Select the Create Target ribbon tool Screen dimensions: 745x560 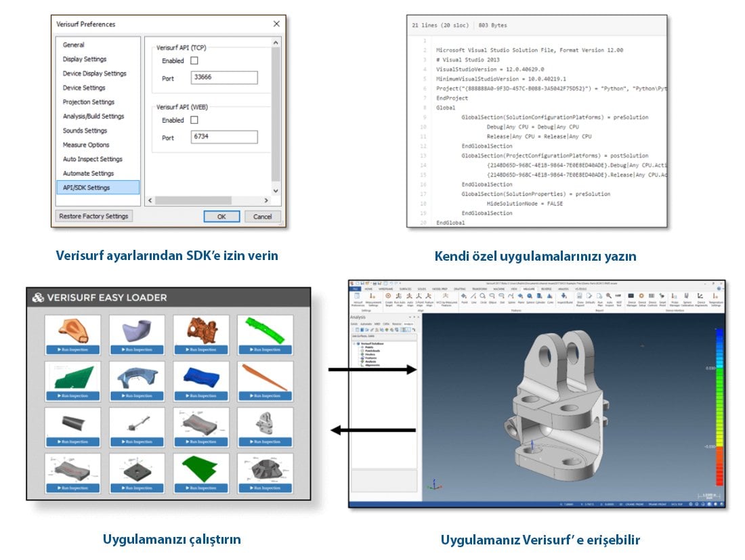point(389,299)
